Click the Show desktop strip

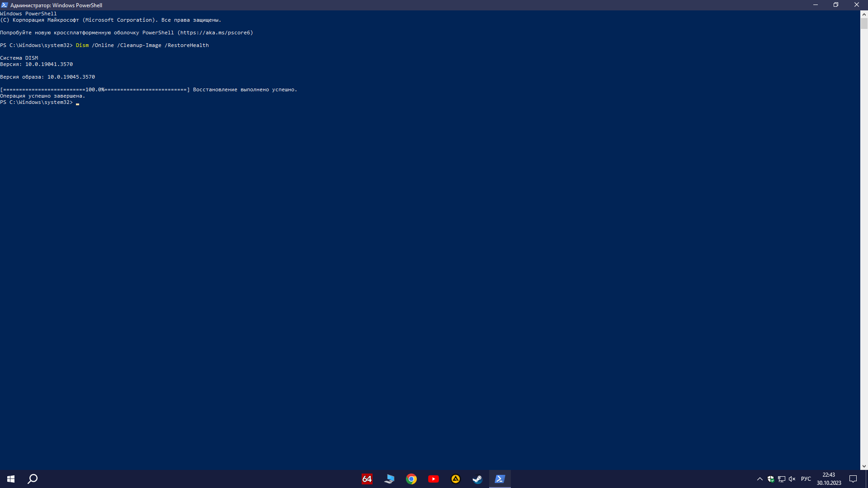pyautogui.click(x=866, y=479)
